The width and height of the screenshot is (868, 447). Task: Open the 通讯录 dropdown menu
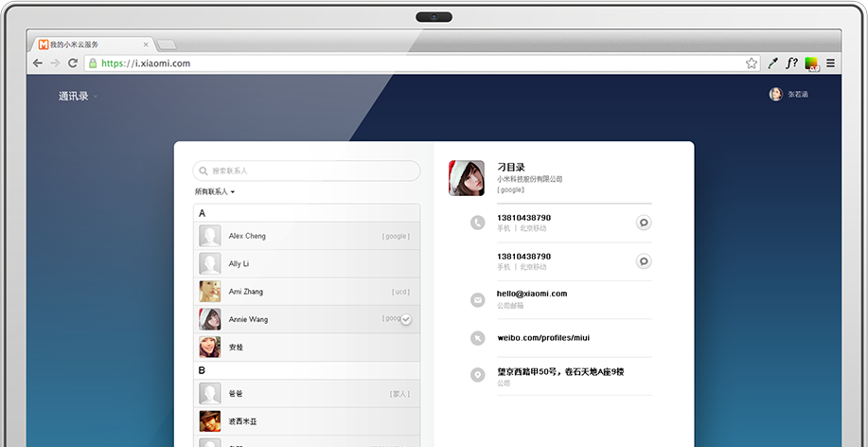tap(78, 96)
